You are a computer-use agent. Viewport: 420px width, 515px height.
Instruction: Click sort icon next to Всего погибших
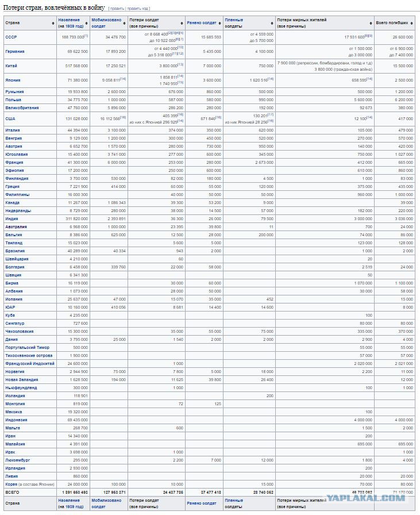point(412,23)
